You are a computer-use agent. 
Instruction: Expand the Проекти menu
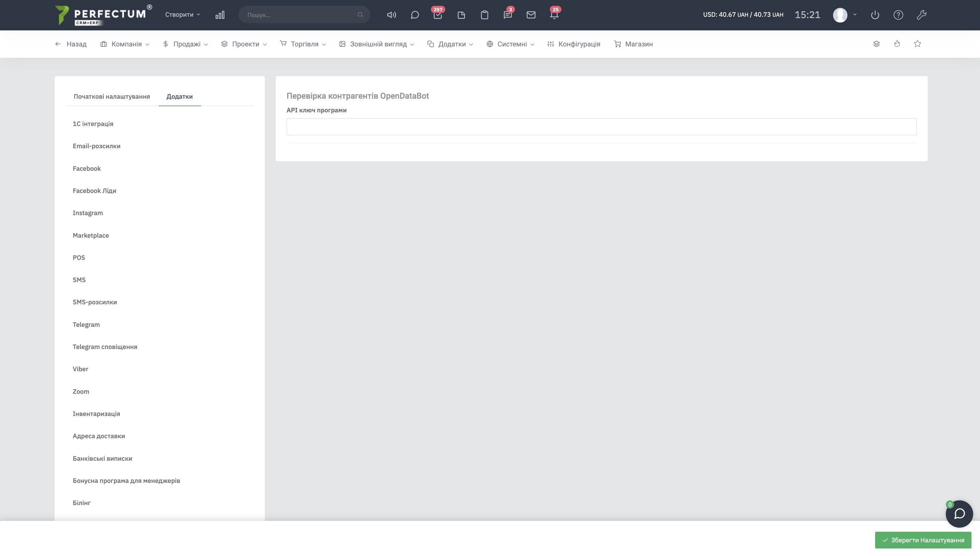click(244, 44)
